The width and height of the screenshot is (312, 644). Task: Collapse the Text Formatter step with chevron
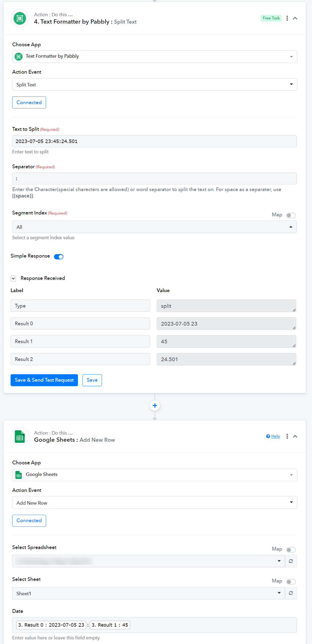click(x=295, y=18)
